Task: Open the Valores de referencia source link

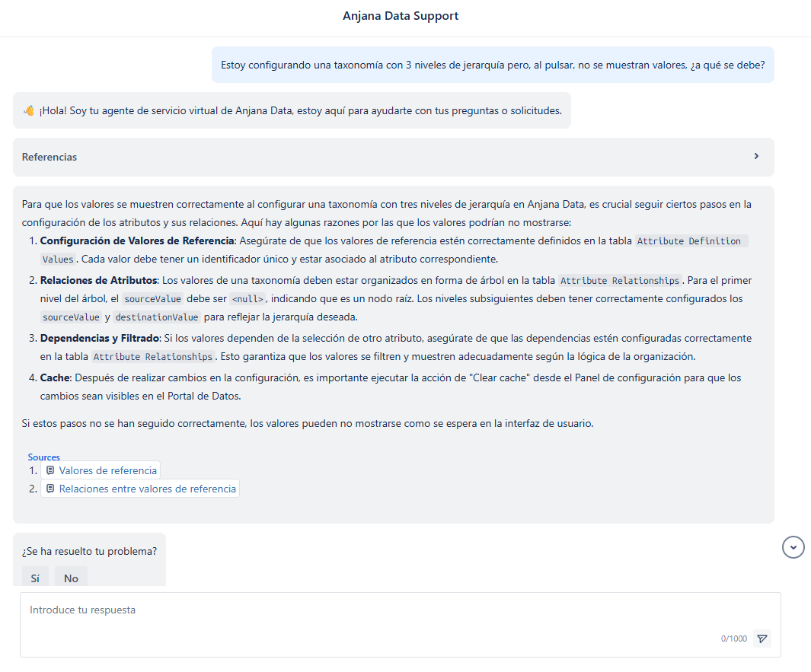Action: coord(107,470)
